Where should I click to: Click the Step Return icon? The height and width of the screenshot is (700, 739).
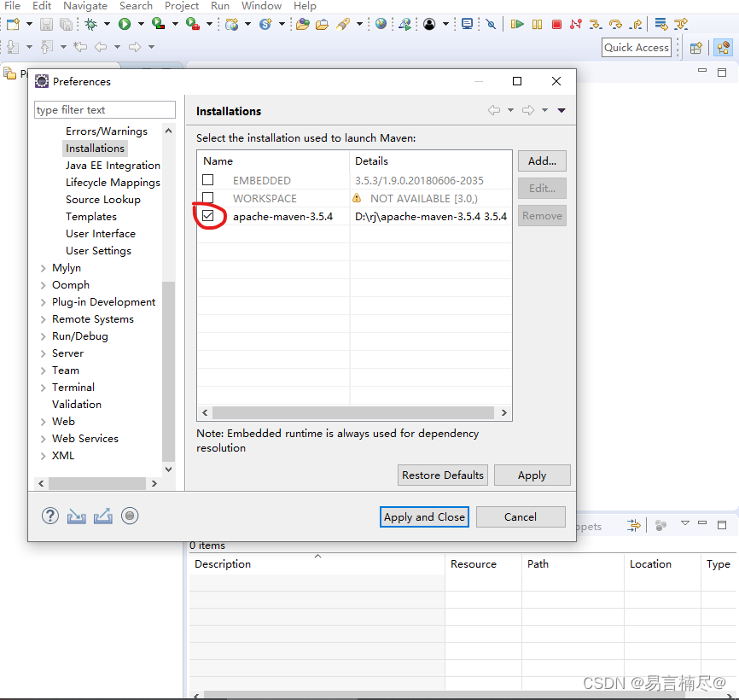[x=636, y=24]
